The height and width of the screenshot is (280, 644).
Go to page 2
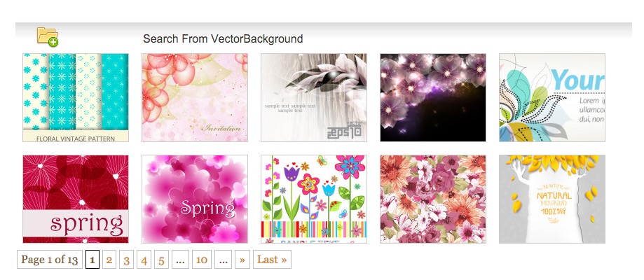tap(109, 260)
